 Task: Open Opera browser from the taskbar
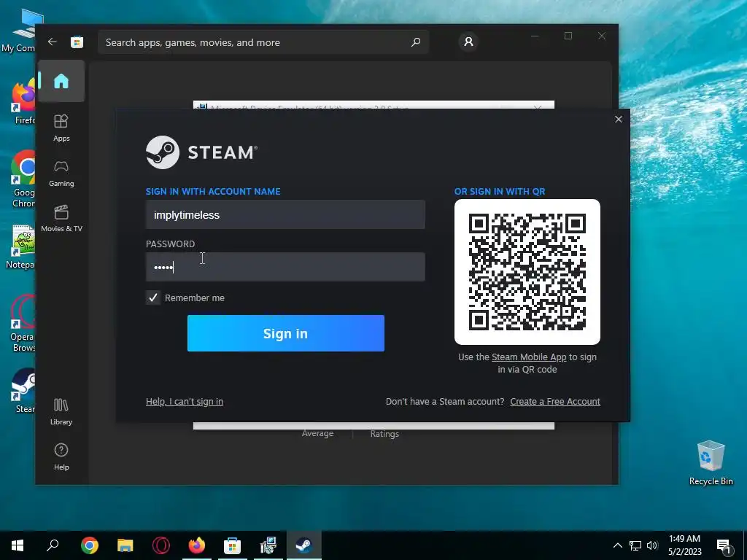[x=161, y=545]
